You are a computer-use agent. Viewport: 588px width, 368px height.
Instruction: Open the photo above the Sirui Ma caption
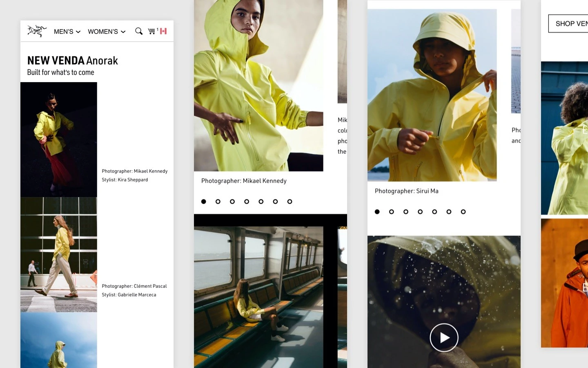[432, 95]
